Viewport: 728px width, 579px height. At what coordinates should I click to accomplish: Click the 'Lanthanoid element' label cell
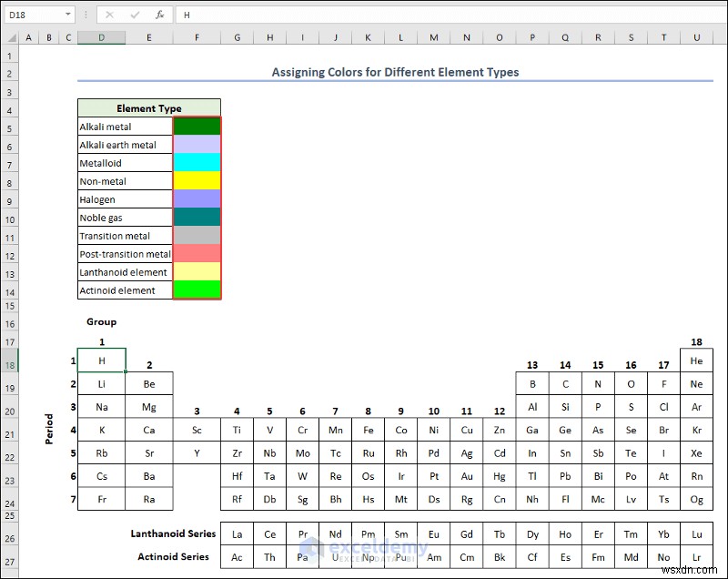click(x=125, y=272)
